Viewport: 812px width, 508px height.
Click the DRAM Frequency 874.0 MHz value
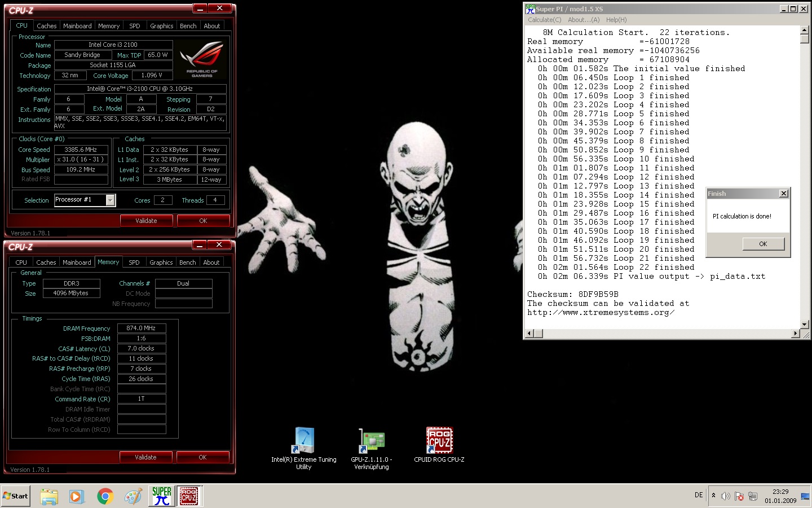click(x=141, y=328)
